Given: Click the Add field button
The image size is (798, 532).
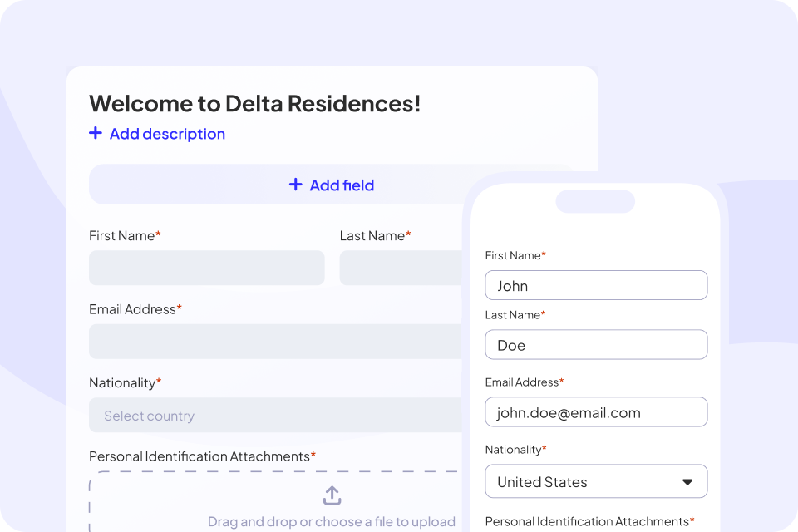Looking at the screenshot, I should coord(331,185).
